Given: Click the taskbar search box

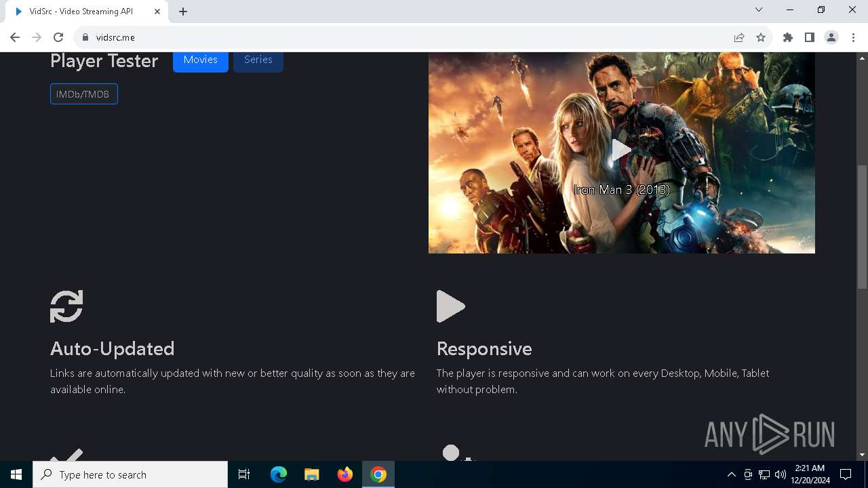Looking at the screenshot, I should [130, 474].
